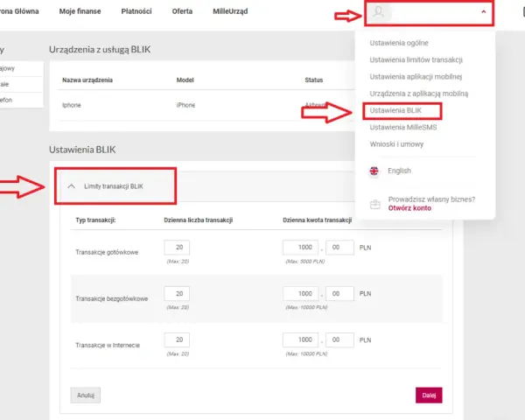This screenshot has width=525, height=420.
Task: Click the Otwórz konto link
Action: (x=409, y=208)
